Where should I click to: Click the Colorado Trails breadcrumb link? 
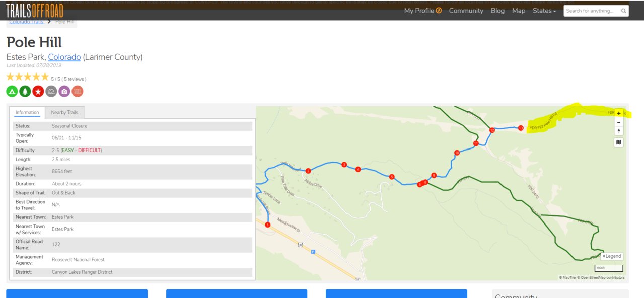coord(26,22)
